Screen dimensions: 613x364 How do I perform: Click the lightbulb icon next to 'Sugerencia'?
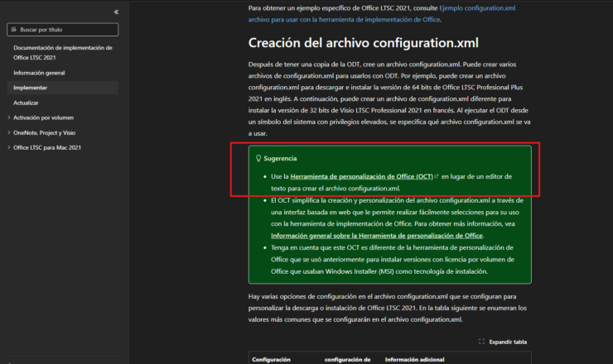tap(258, 158)
